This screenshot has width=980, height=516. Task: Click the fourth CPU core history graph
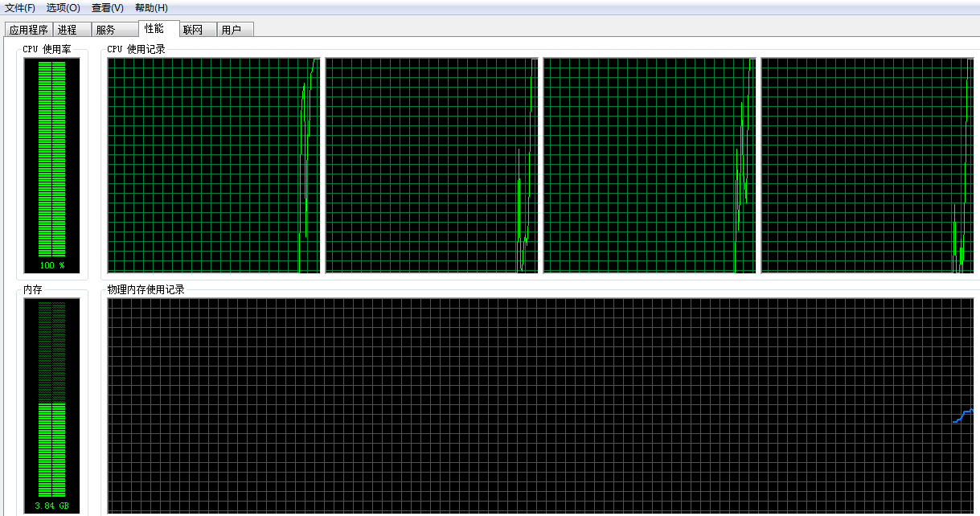tap(867, 166)
